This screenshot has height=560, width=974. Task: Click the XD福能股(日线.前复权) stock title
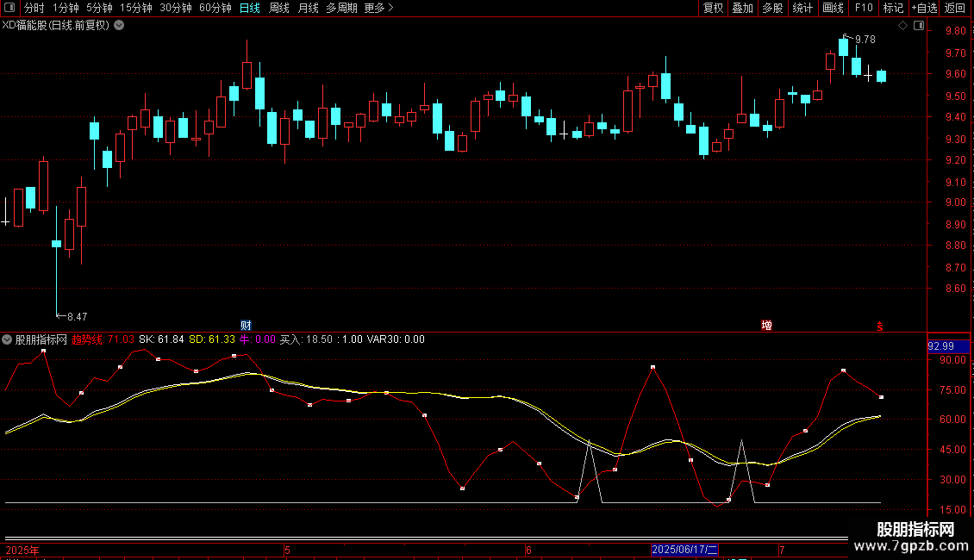[56, 26]
